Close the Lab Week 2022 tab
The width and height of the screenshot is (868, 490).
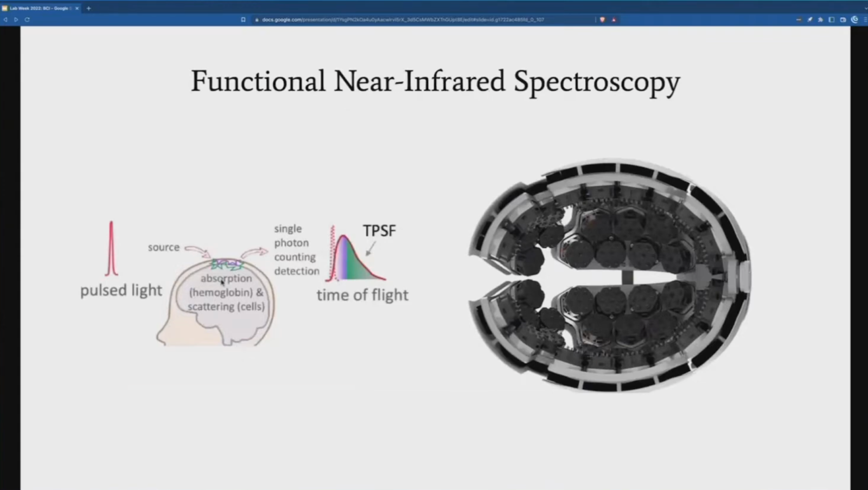point(77,8)
